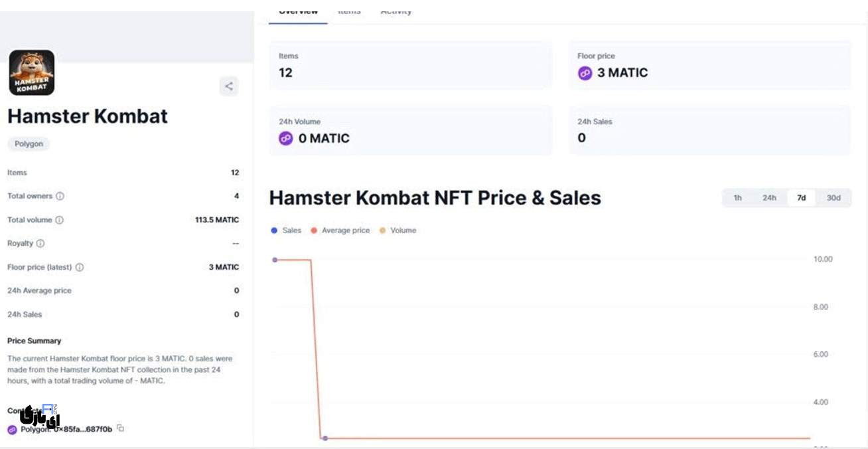
Task: Select the 1h chart timeframe
Action: tap(737, 198)
